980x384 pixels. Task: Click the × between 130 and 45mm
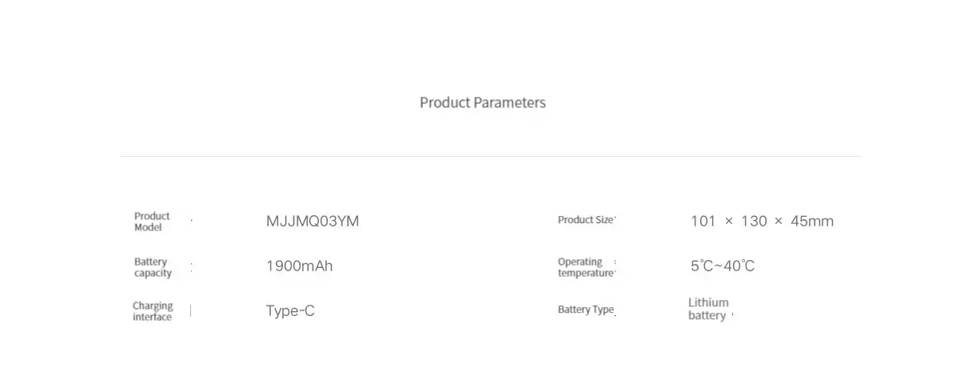(779, 222)
